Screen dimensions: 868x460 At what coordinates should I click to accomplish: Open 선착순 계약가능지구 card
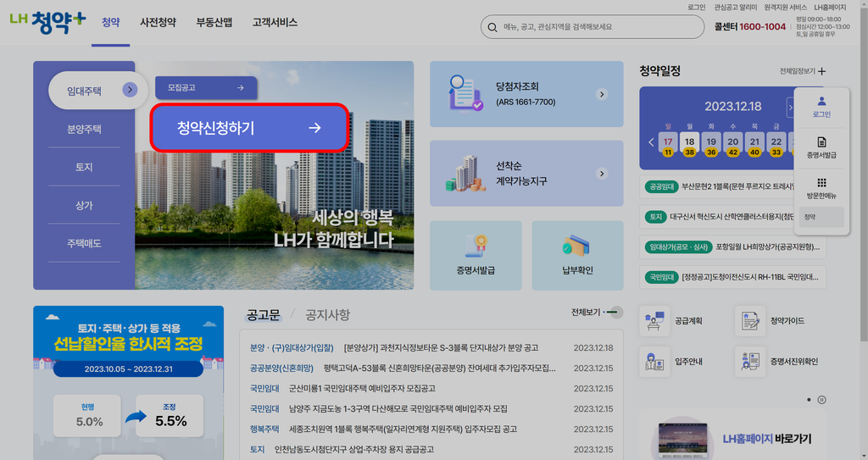526,174
